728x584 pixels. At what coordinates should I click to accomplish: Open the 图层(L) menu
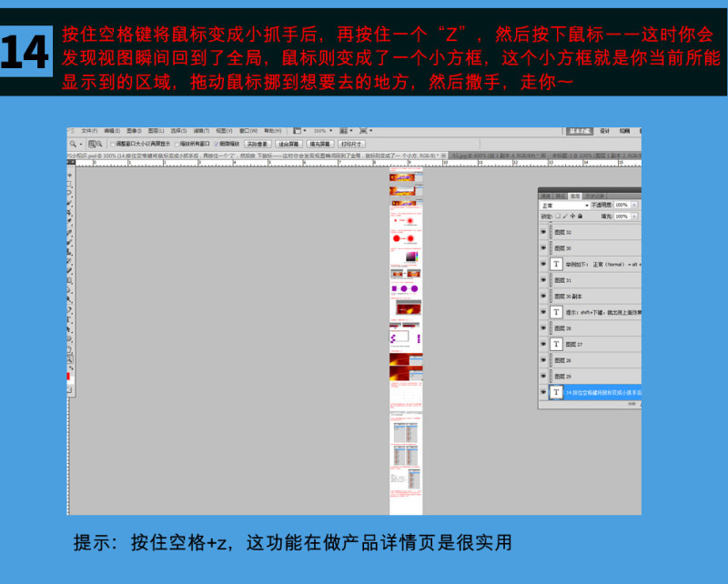156,131
